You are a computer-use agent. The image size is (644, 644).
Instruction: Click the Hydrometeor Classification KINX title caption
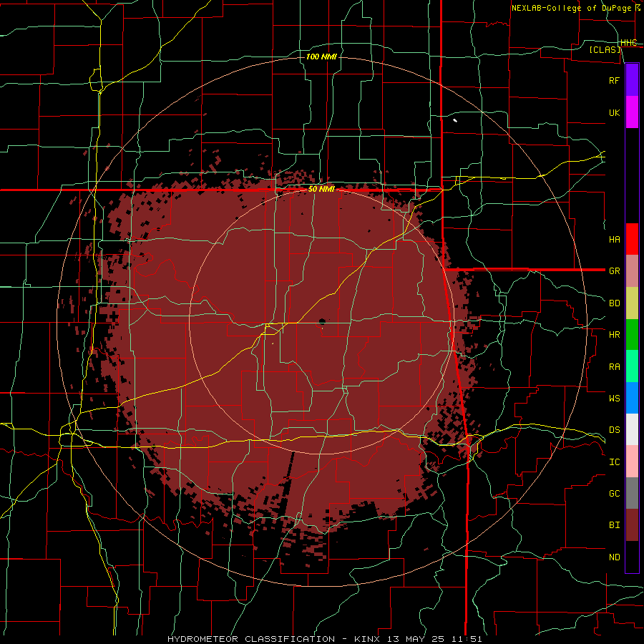pyautogui.click(x=324, y=639)
